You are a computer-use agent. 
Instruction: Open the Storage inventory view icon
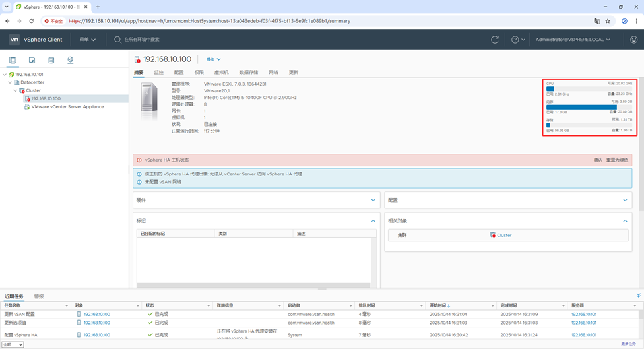(x=51, y=60)
